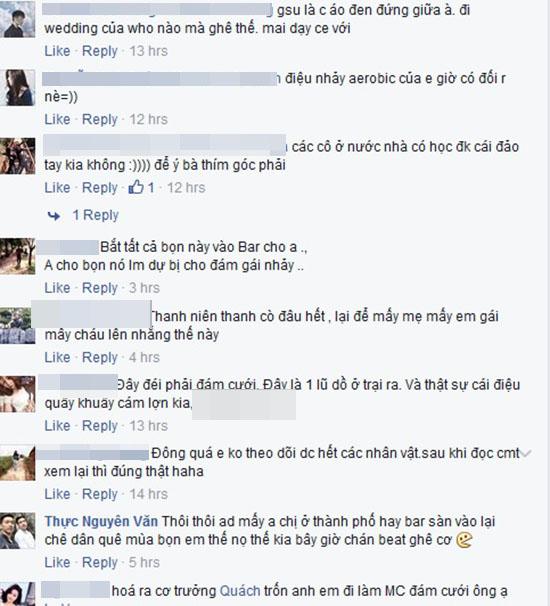Screen dimensions: 550x606
Task: Like the 'Đông quá e ko theo dõi' comment
Action: click(x=57, y=494)
